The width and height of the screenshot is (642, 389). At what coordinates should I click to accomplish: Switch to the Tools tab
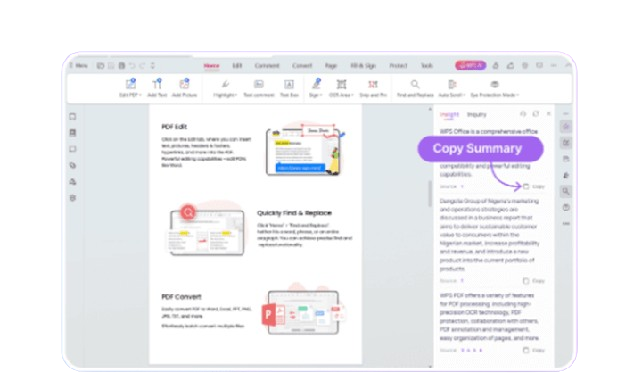click(427, 66)
